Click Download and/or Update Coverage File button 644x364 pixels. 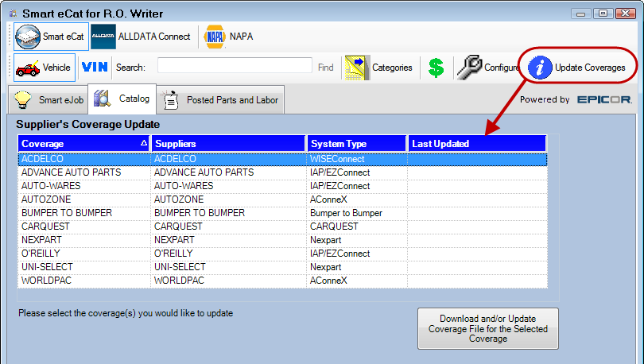(x=487, y=328)
